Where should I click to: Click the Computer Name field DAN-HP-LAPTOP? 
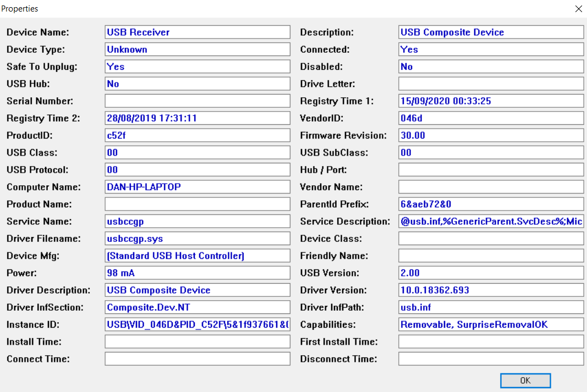coord(198,187)
